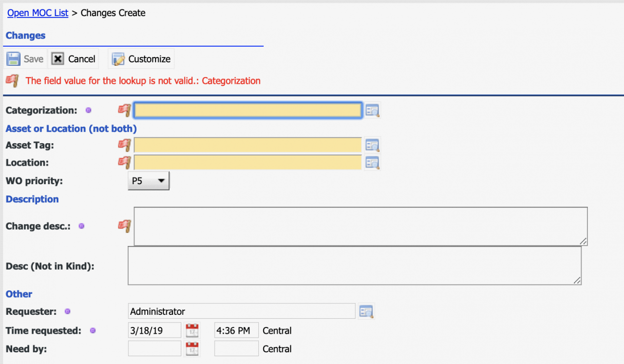Expand the WO priority dropdown

pos(148,181)
